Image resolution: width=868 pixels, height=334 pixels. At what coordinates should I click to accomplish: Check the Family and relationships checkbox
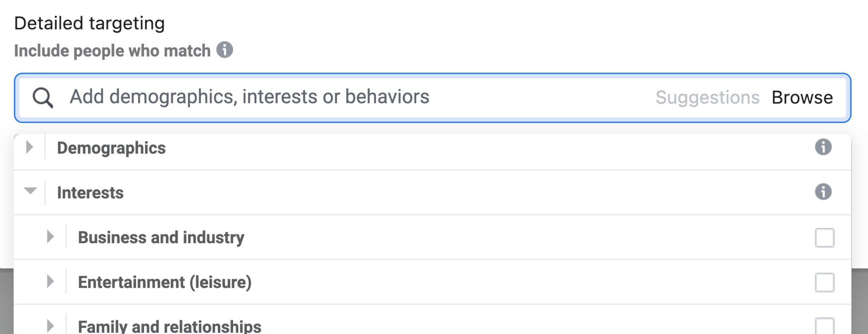coord(824,326)
